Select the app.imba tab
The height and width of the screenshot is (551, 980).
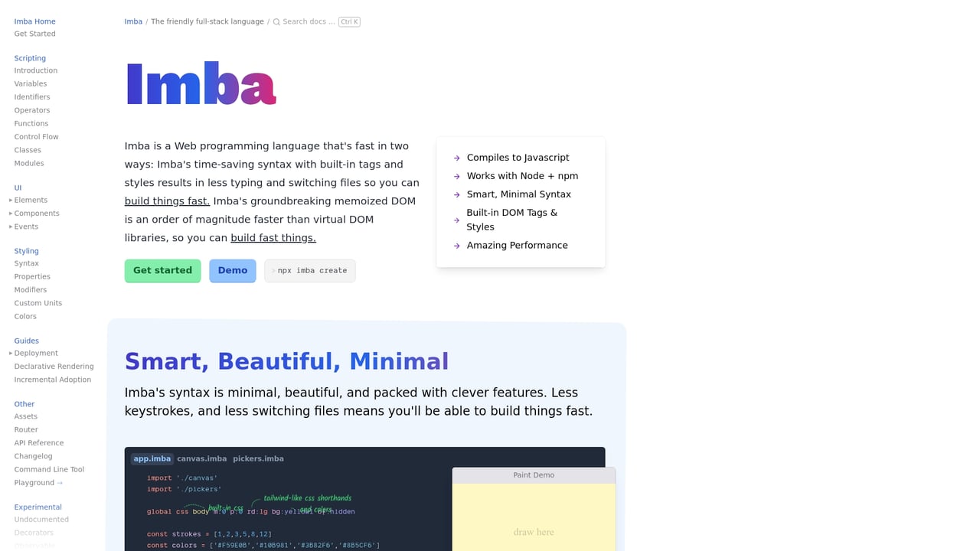[152, 458]
